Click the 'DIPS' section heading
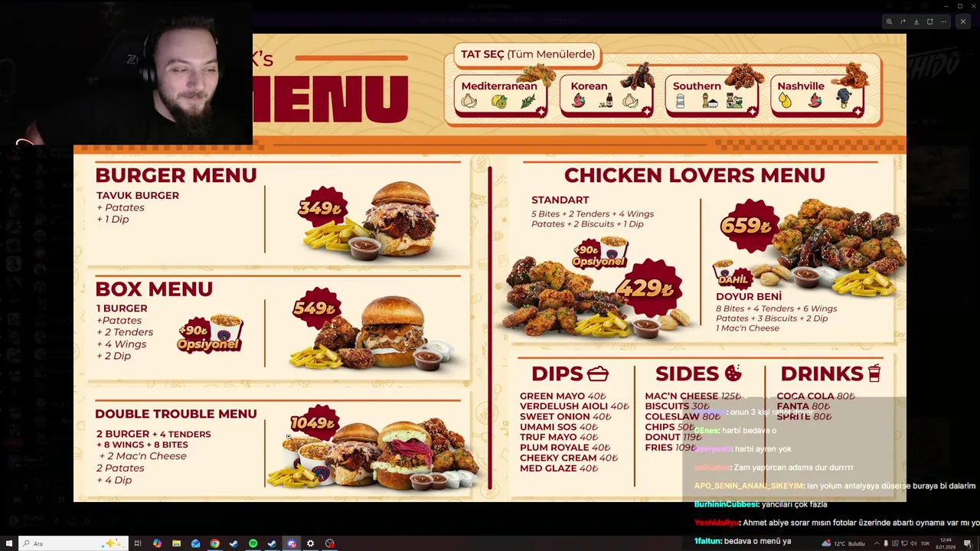 557,373
